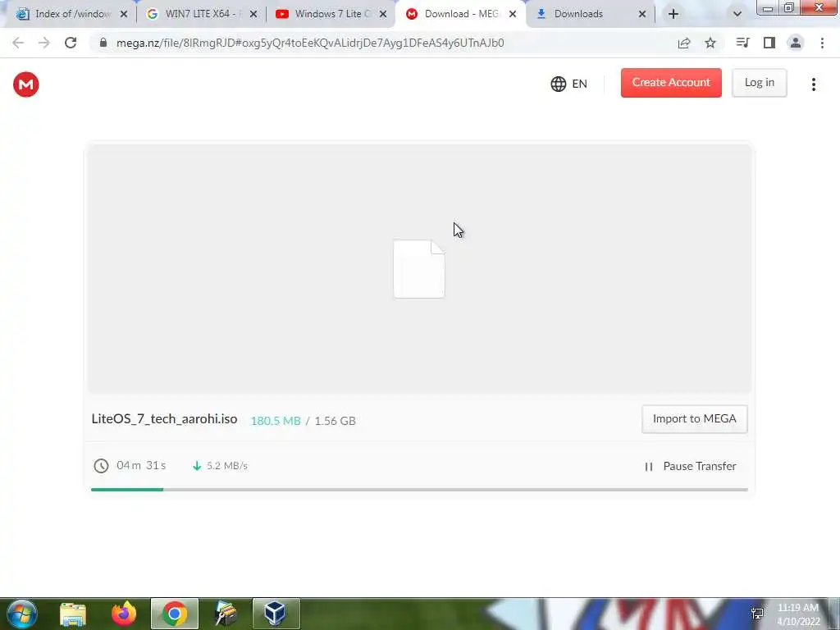840x630 pixels.
Task: Open a new browser tab
Action: [673, 15]
